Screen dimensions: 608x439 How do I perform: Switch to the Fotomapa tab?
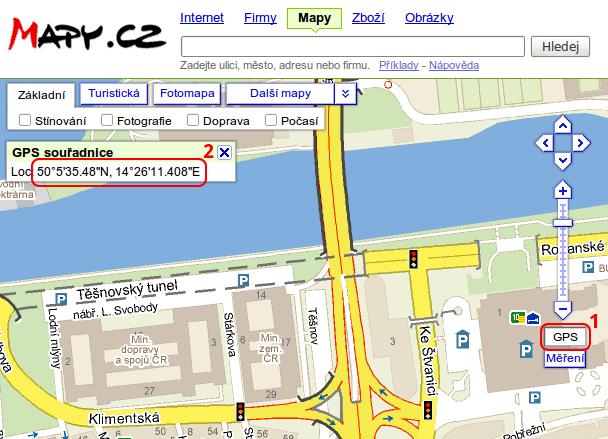point(187,94)
